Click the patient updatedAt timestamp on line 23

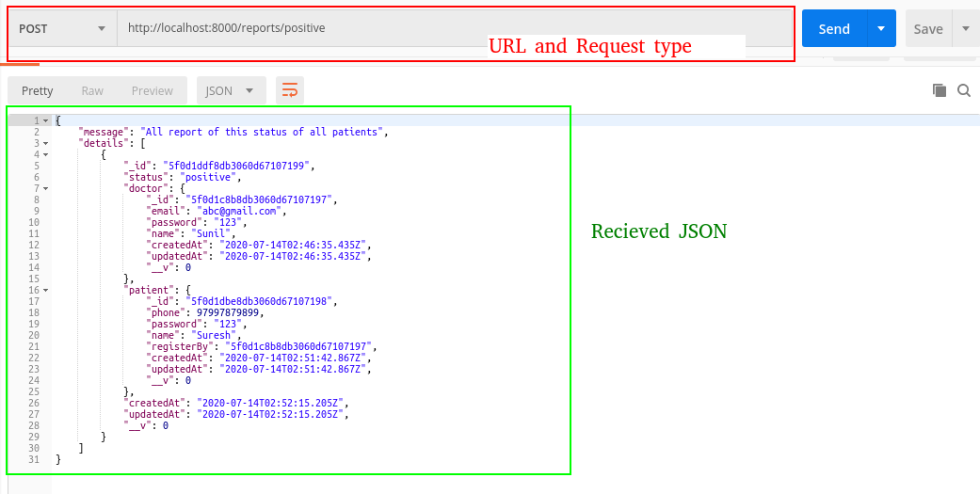click(x=293, y=369)
